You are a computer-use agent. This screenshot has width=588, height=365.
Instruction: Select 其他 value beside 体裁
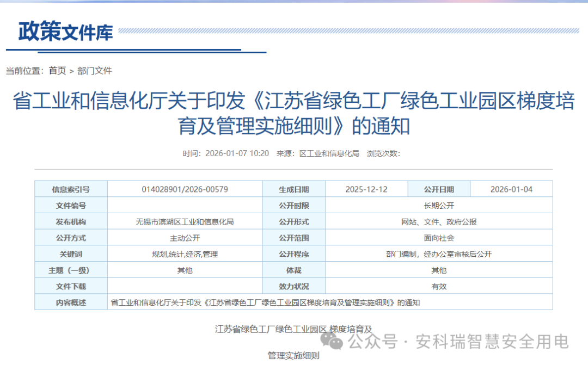point(439,270)
